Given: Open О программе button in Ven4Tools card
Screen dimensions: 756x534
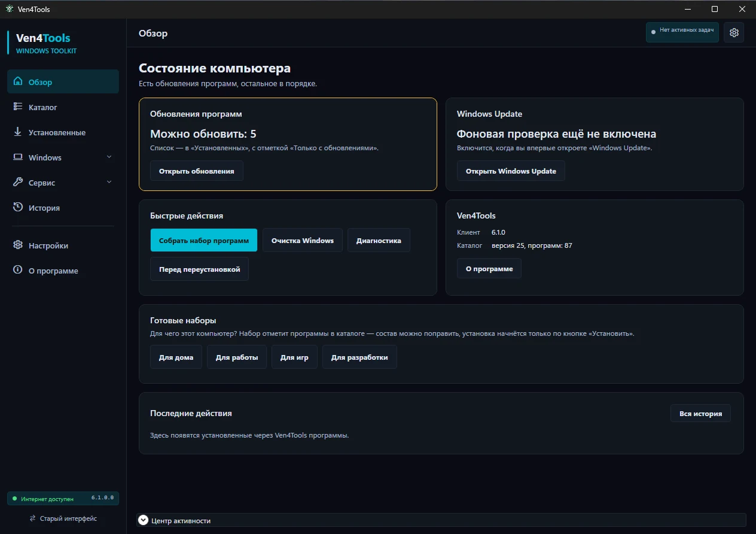Looking at the screenshot, I should click(x=489, y=268).
